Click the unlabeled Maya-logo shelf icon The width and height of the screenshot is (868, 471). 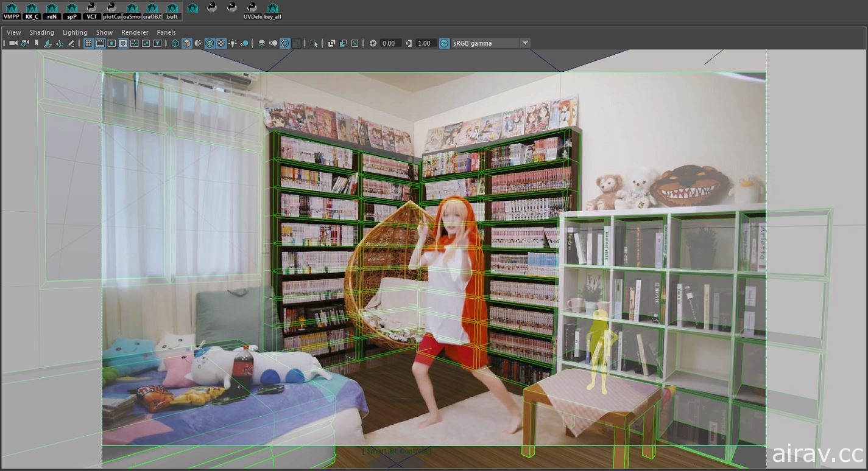point(192,9)
